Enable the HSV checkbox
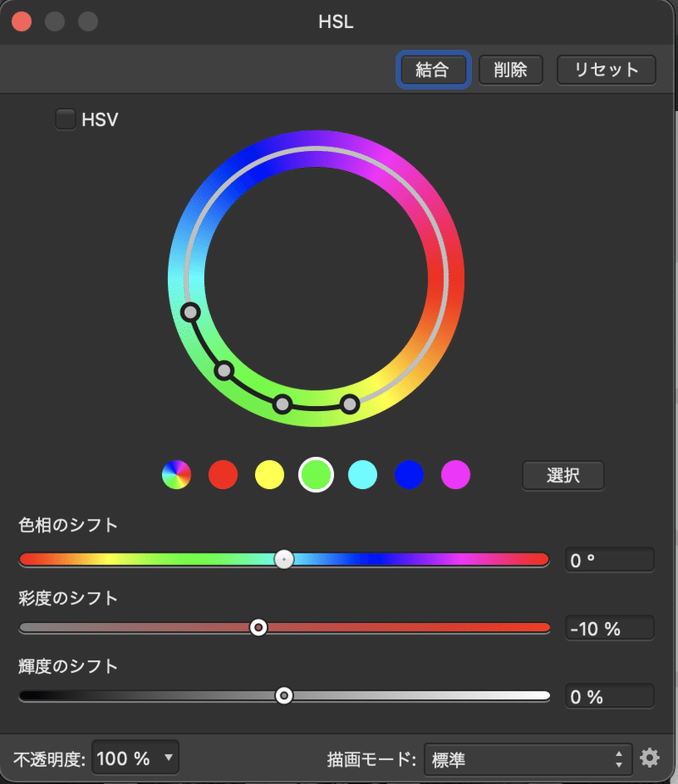The image size is (678, 784). (65, 119)
